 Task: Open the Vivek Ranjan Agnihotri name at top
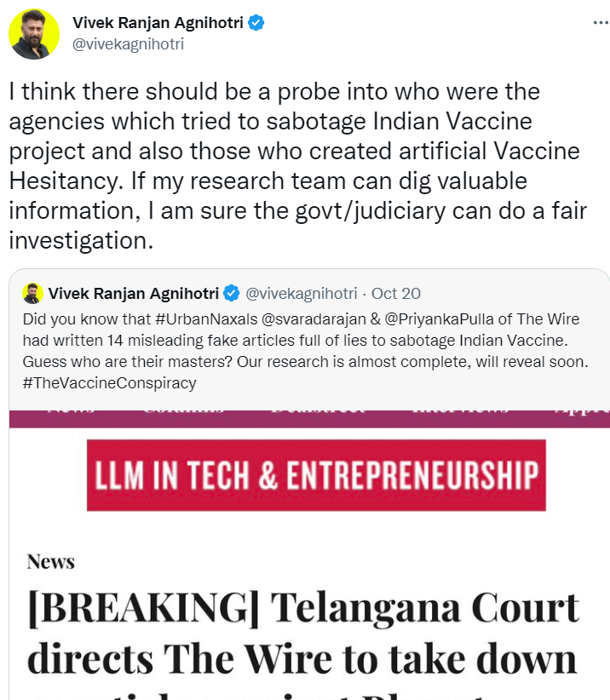click(158, 23)
